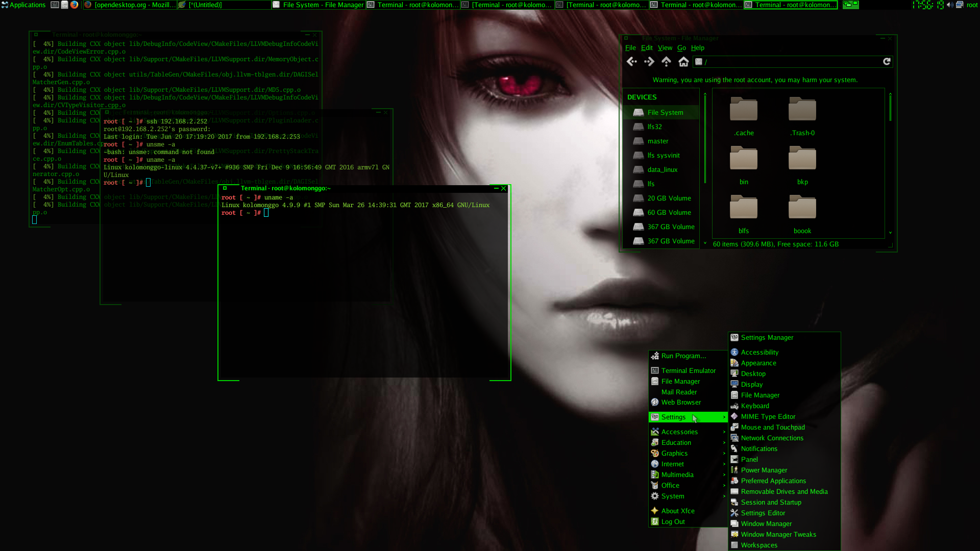980x551 pixels.
Task: Click the back navigation arrow
Action: point(631,61)
